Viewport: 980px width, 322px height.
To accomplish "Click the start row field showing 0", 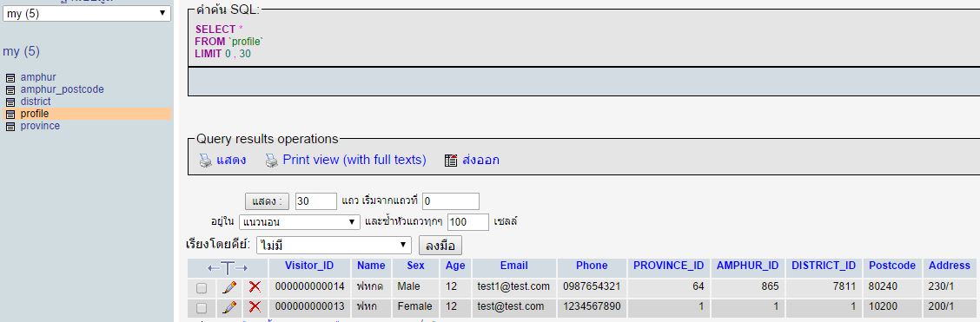I will point(451,201).
